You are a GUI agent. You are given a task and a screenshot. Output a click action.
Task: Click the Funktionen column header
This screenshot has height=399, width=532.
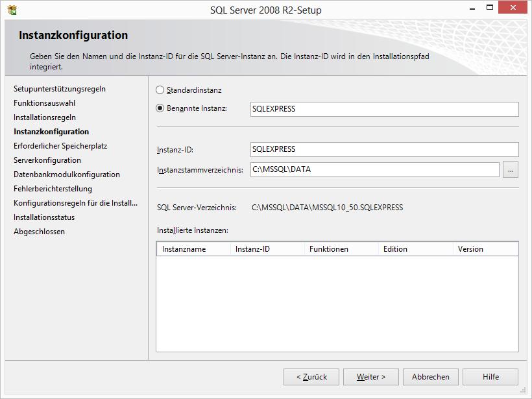pos(341,249)
